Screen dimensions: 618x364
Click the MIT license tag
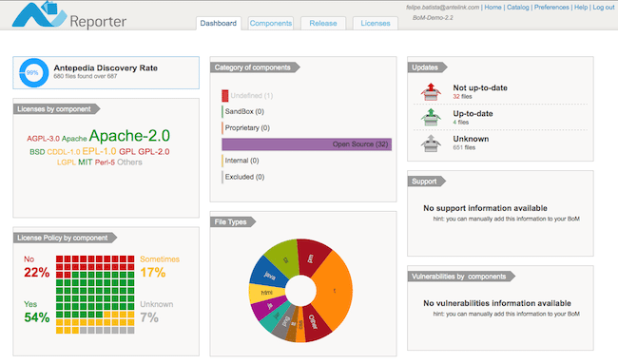[86, 163]
